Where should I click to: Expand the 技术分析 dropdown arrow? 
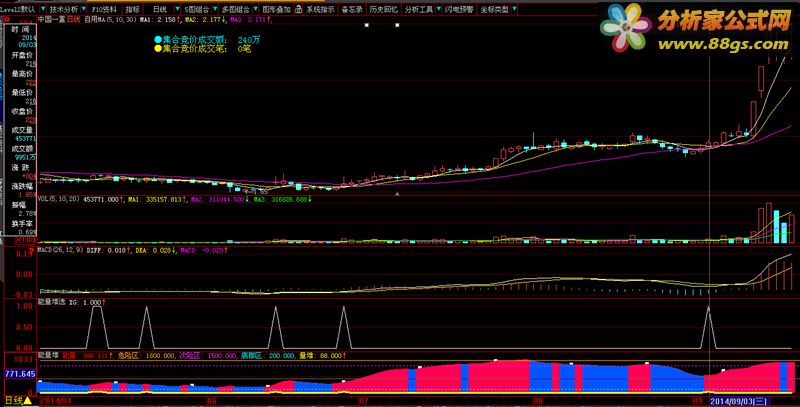84,9
